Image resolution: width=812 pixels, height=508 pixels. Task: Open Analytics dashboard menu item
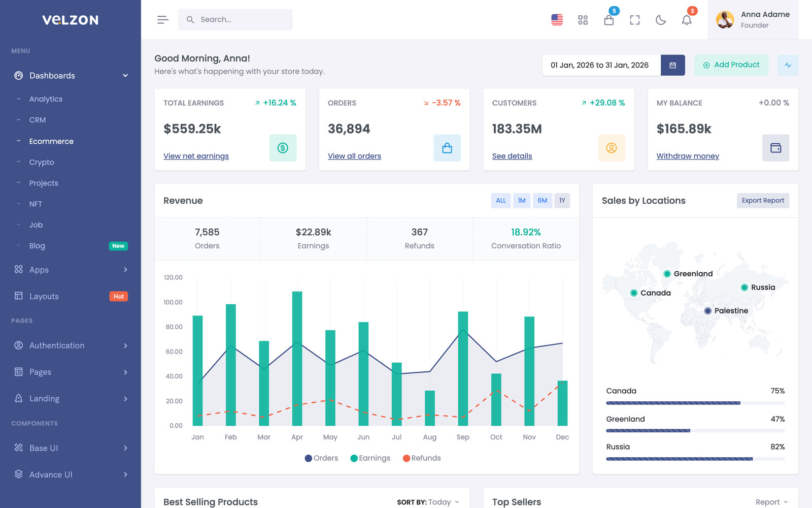(x=46, y=99)
